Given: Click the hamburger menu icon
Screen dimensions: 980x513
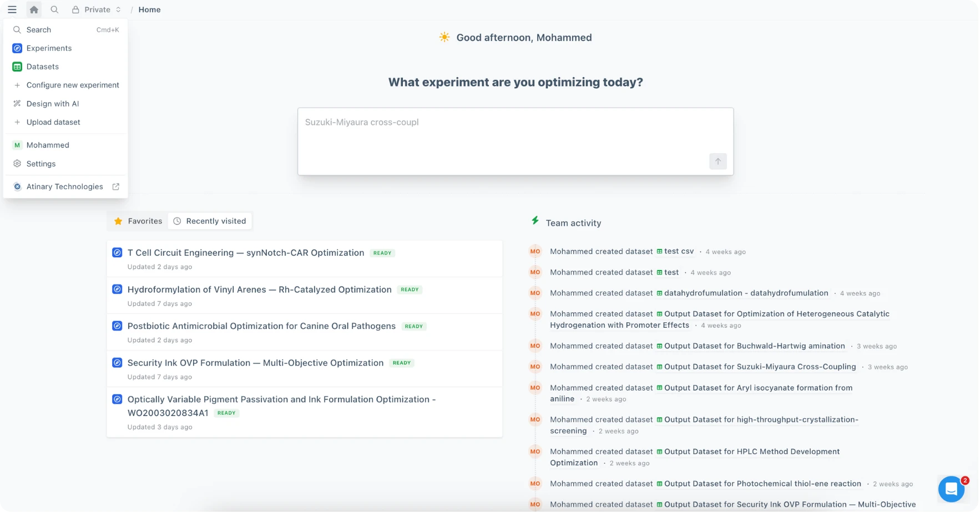Looking at the screenshot, I should click(x=12, y=9).
